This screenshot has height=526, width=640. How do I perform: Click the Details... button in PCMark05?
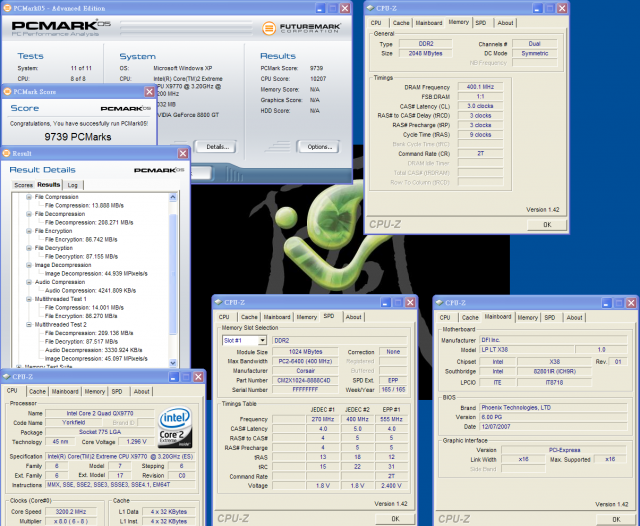(x=217, y=147)
